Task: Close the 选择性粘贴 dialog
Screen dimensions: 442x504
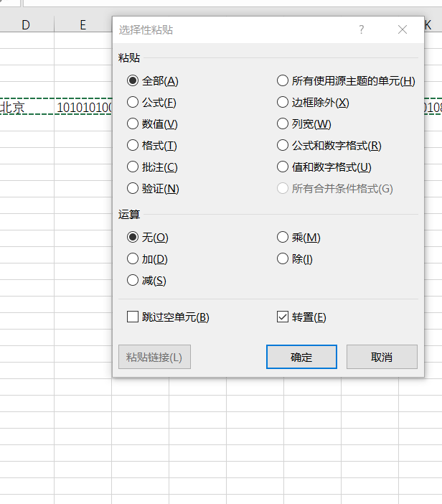Action: (402, 29)
